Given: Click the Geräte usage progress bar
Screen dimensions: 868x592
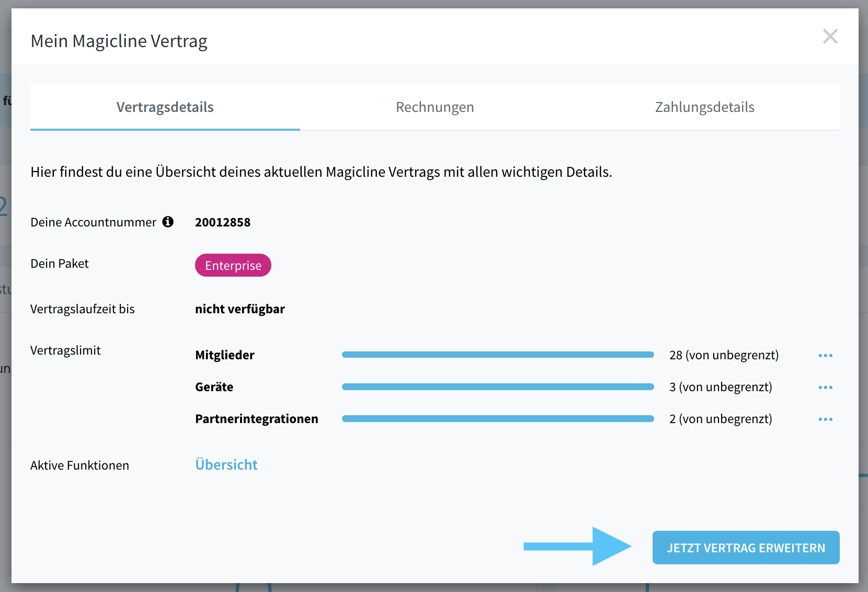Looking at the screenshot, I should (x=498, y=386).
